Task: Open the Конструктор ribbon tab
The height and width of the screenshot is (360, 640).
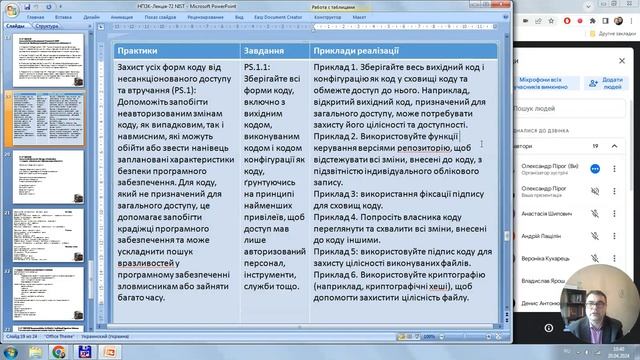Action: pyautogui.click(x=328, y=17)
